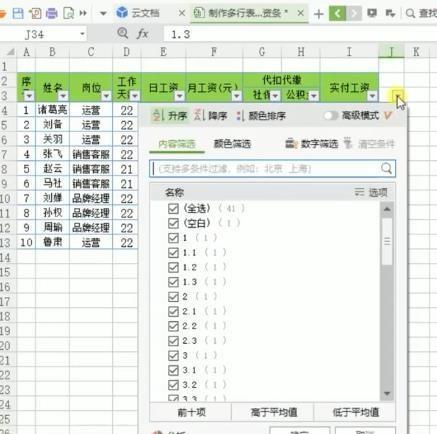Image resolution: width=437 pixels, height=434 pixels.
Task: Toggle the 高级模式 switch
Action: (331, 116)
